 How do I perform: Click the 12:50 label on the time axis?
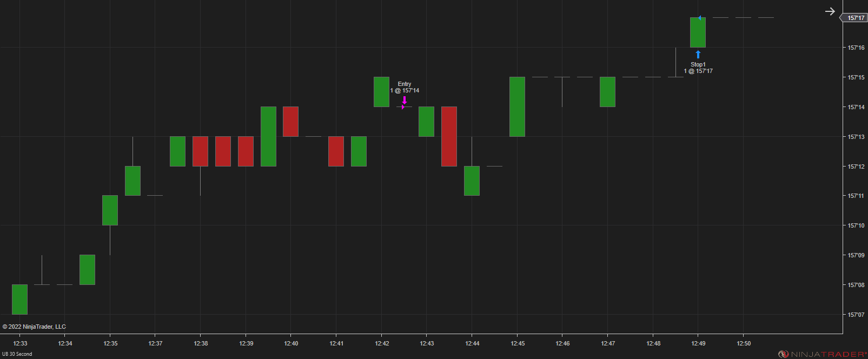744,343
